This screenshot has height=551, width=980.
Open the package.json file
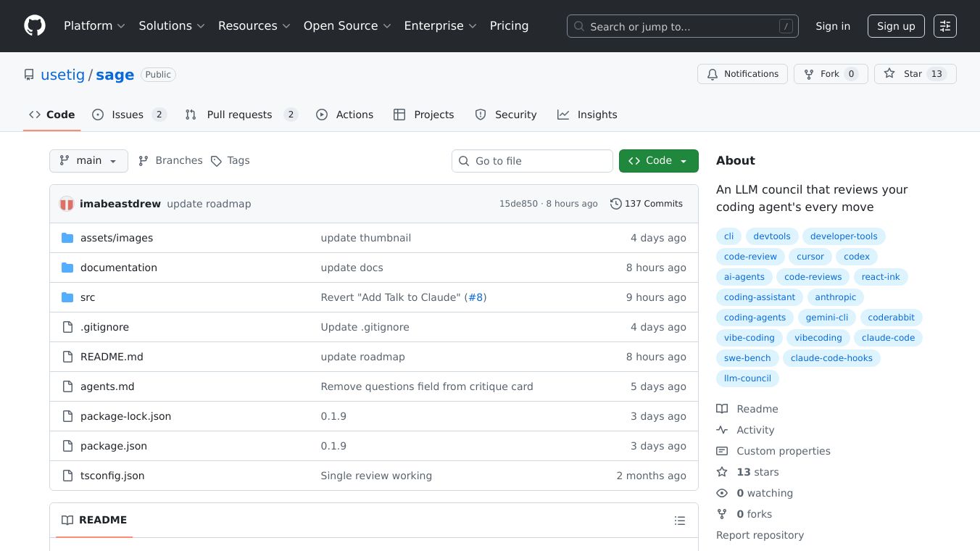tap(114, 446)
